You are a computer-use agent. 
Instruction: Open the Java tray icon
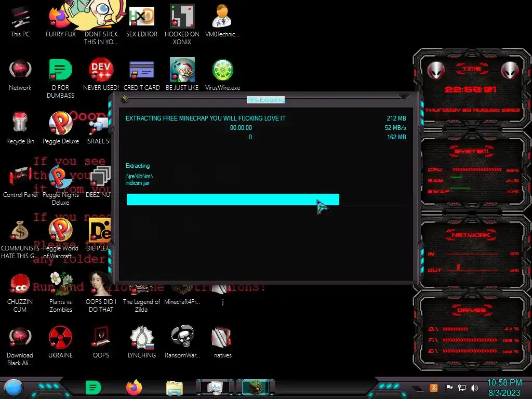(x=434, y=388)
